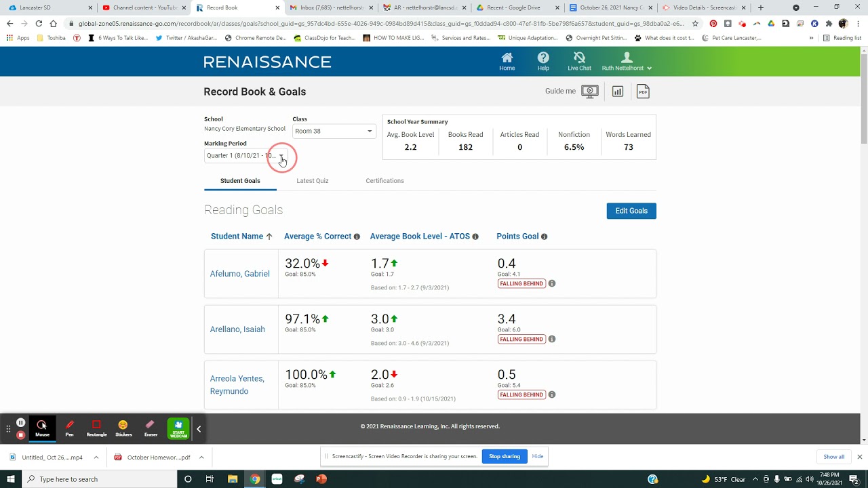
Task: Click Show all downloads
Action: tap(834, 457)
